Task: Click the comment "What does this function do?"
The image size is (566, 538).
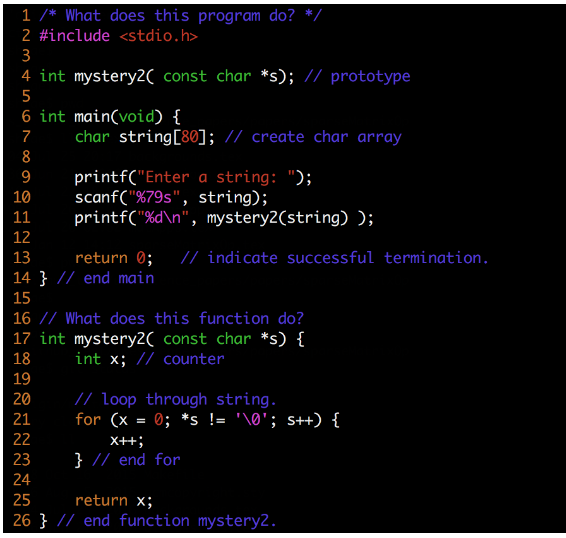Action: (x=172, y=319)
